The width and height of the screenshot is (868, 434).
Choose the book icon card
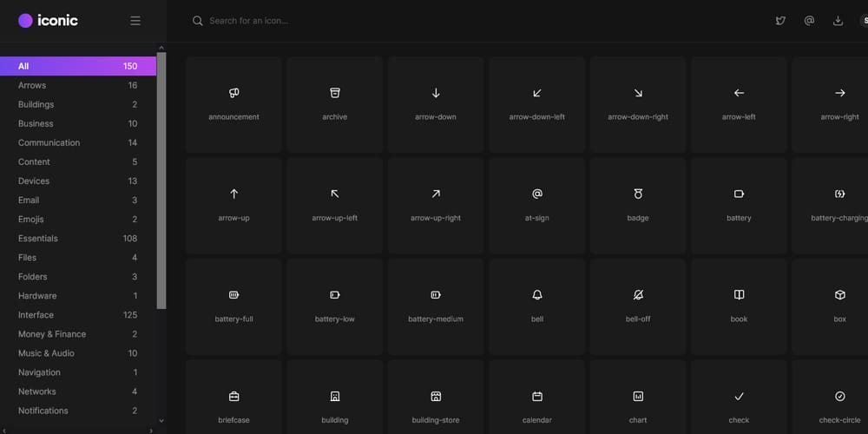click(739, 306)
